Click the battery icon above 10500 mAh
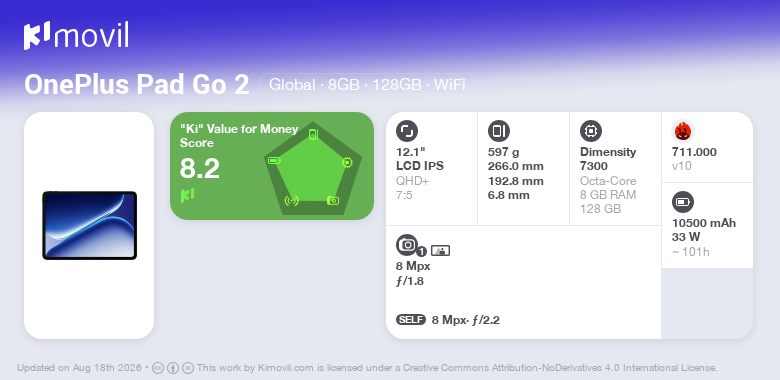The width and height of the screenshot is (780, 380). (x=683, y=202)
